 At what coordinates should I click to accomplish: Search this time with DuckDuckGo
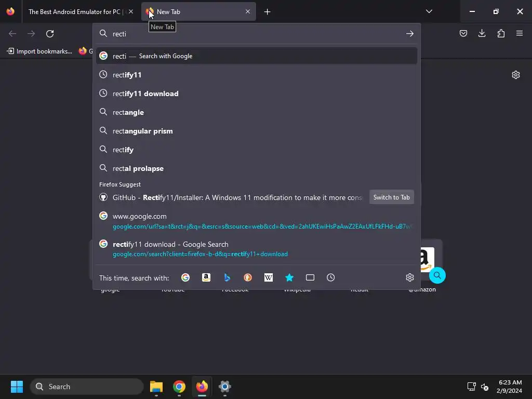click(248, 277)
